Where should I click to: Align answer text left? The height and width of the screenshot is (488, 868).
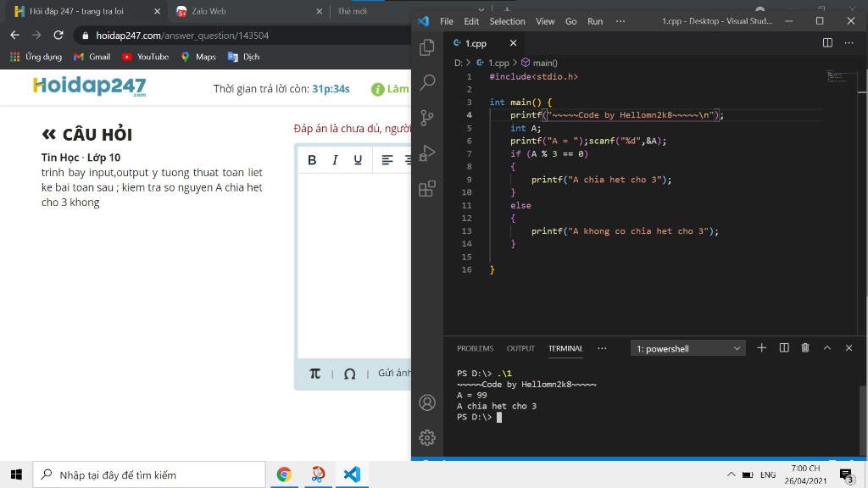387,160
